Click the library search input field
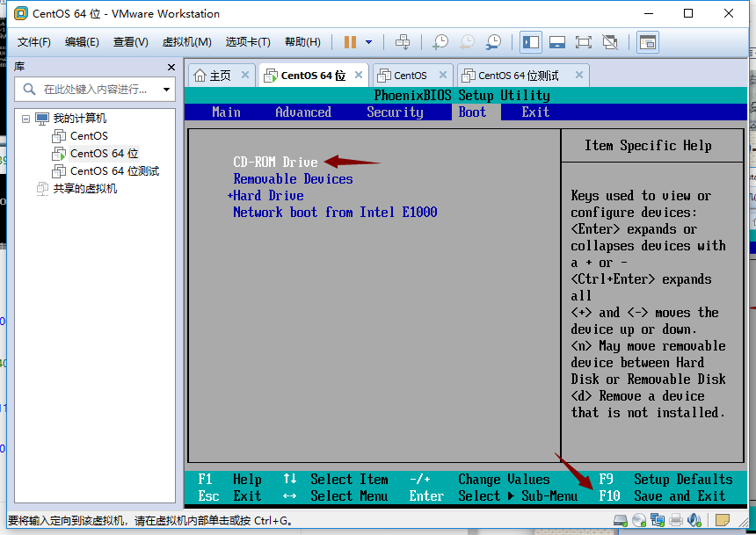The width and height of the screenshot is (756, 535). (94, 90)
